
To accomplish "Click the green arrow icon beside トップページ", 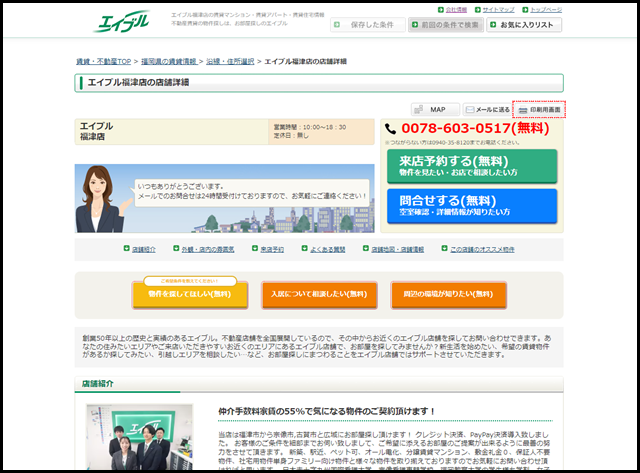I will pyautogui.click(x=525, y=9).
